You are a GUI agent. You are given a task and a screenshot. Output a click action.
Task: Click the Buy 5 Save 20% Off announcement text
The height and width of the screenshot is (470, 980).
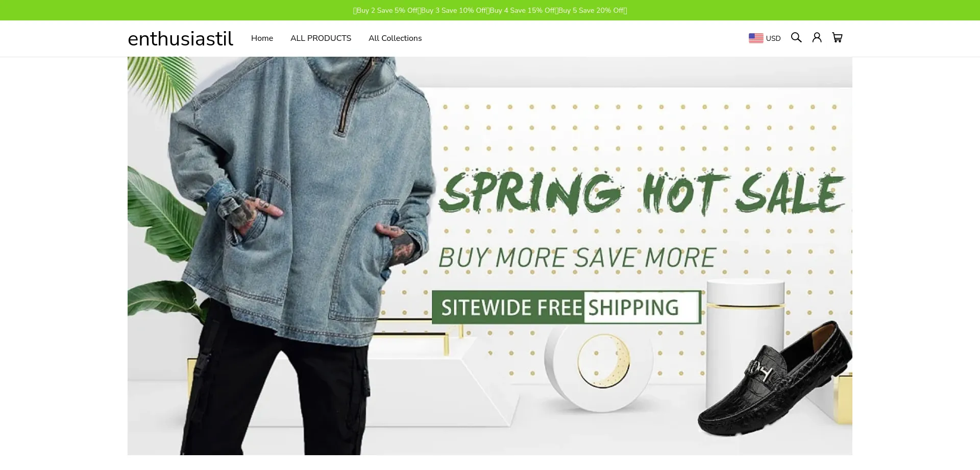591,10
